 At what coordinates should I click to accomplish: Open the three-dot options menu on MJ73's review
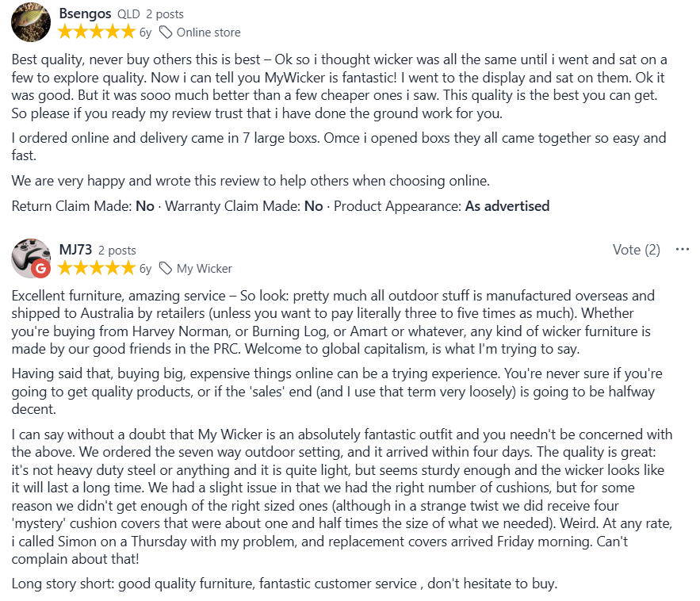[x=683, y=249]
